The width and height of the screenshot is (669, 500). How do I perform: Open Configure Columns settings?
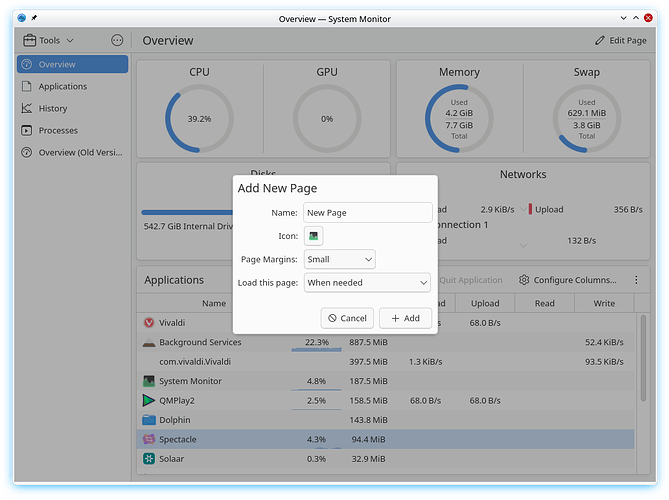click(568, 280)
